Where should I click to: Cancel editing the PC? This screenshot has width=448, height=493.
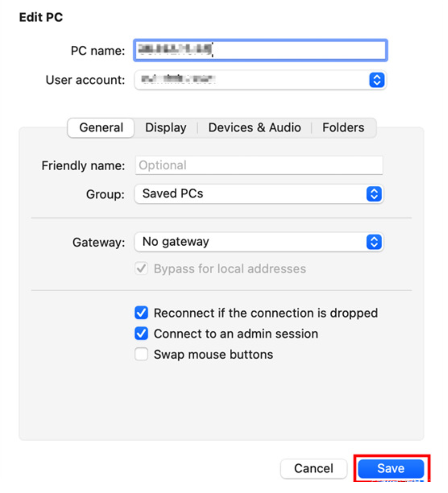(x=314, y=468)
